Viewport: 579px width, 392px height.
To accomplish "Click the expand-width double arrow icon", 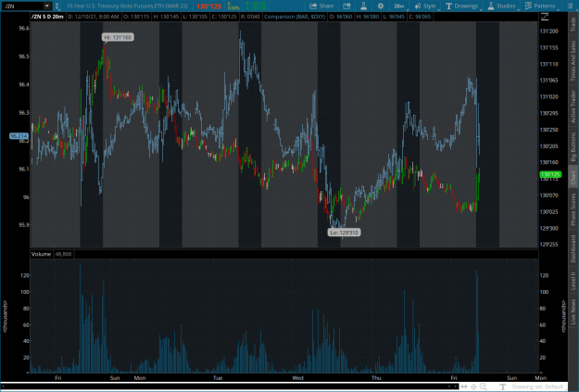I will (x=464, y=386).
